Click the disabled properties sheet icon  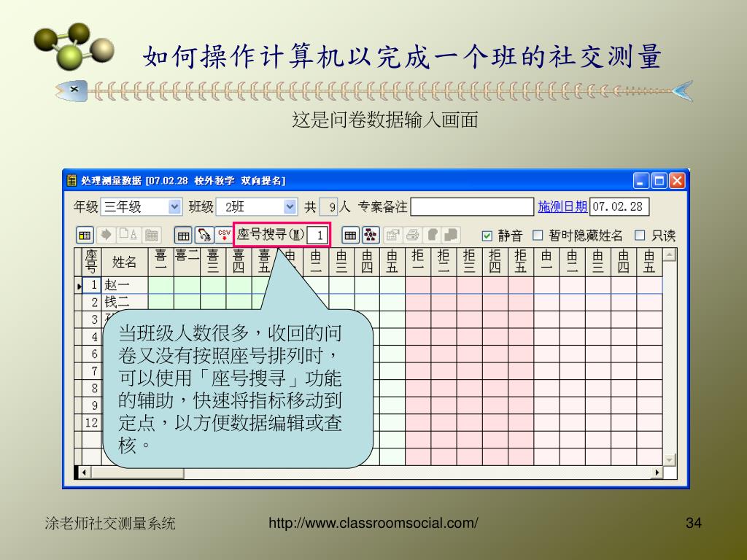tap(392, 236)
